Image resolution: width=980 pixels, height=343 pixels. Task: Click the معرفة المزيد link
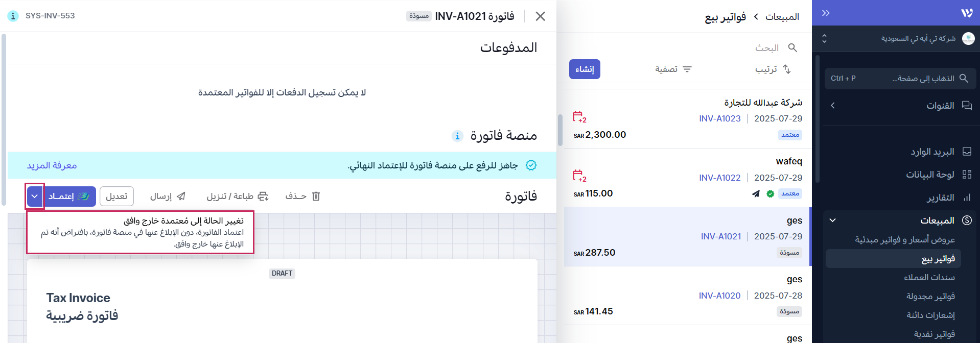click(x=52, y=165)
